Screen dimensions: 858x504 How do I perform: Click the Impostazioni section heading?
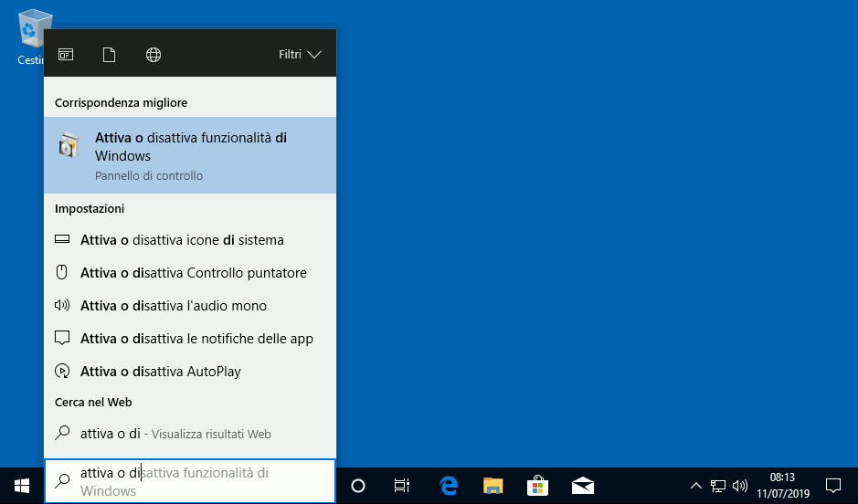click(x=90, y=209)
